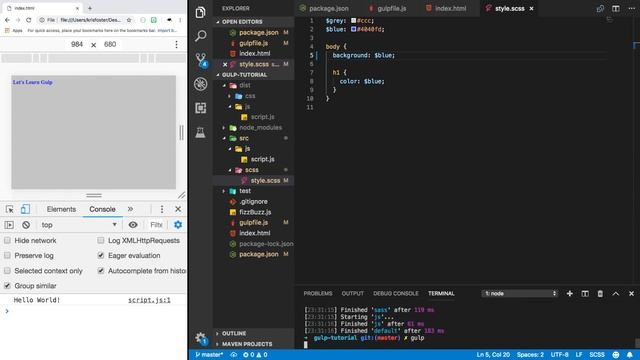
Task: Clear the DevTools console
Action: [26, 225]
